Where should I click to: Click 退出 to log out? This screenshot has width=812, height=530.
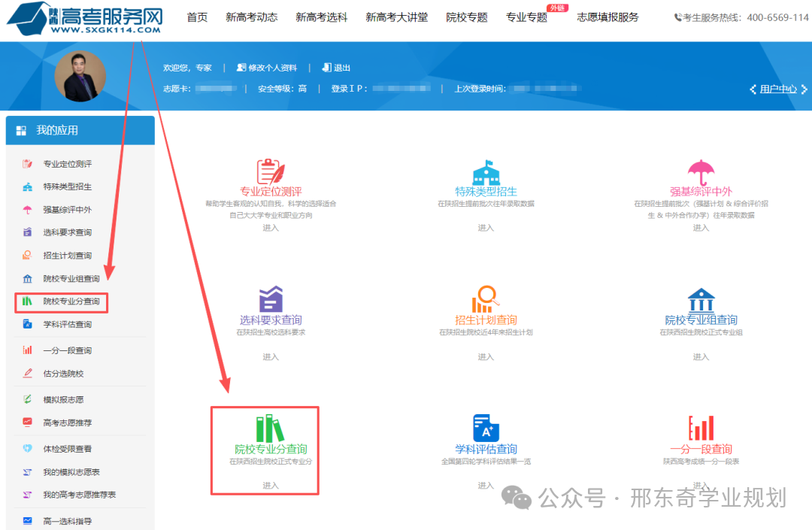337,68
